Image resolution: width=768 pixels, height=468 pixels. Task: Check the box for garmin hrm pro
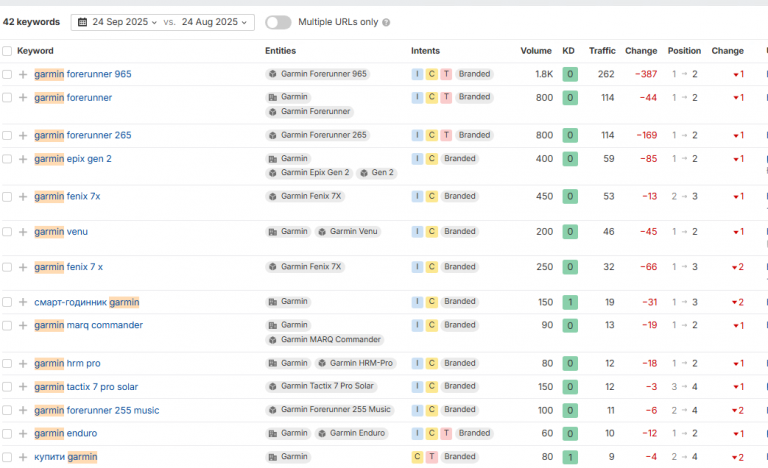pos(7,364)
